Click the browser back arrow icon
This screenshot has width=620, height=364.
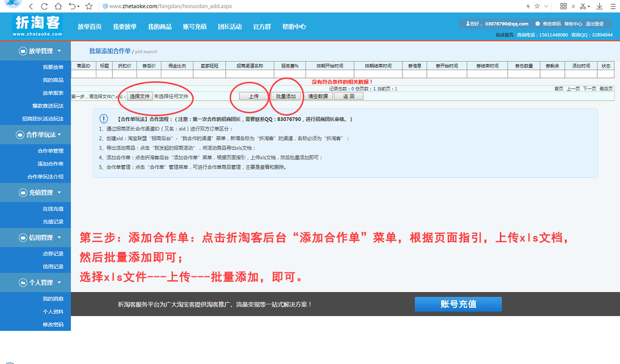(x=31, y=6)
